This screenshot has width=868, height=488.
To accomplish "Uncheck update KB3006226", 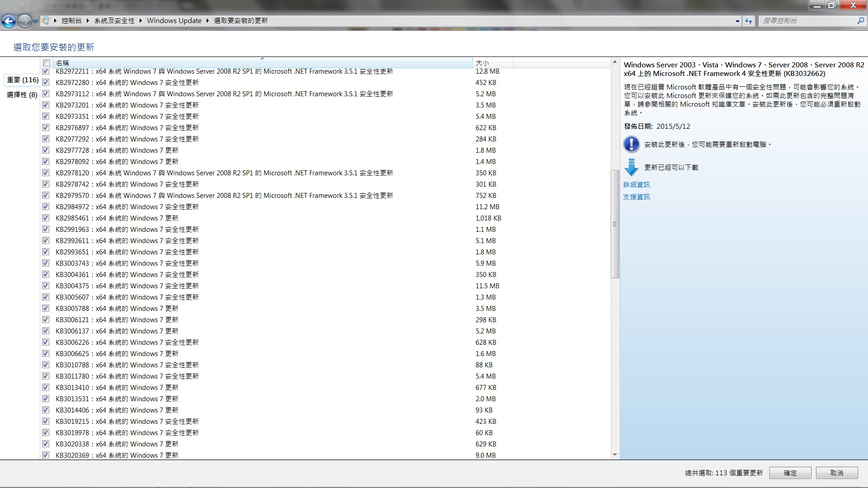I will pyautogui.click(x=46, y=342).
